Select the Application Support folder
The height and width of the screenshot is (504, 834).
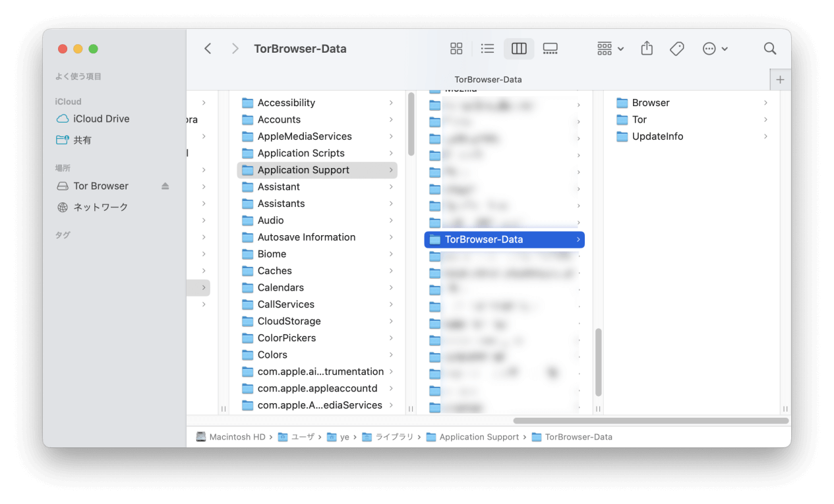click(317, 170)
